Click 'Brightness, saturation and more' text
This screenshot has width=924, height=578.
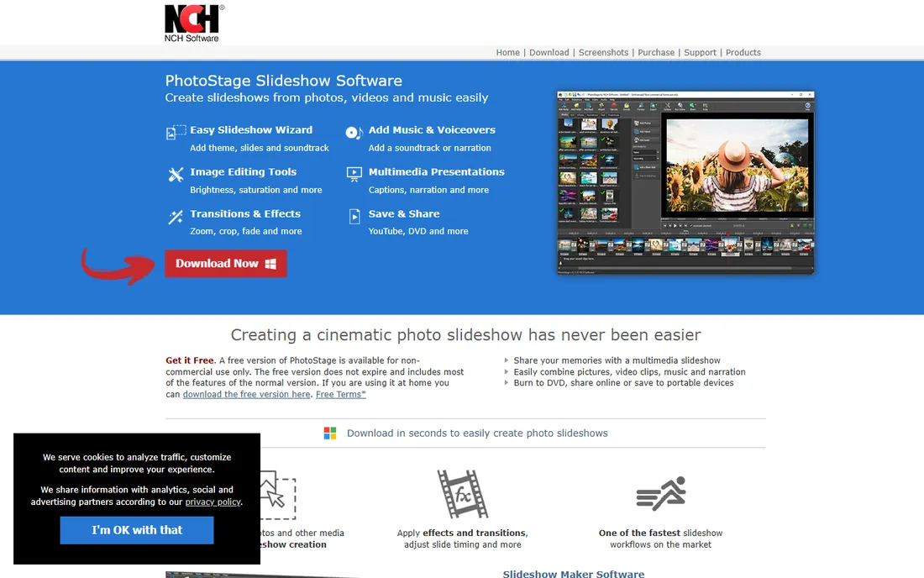pyautogui.click(x=255, y=190)
